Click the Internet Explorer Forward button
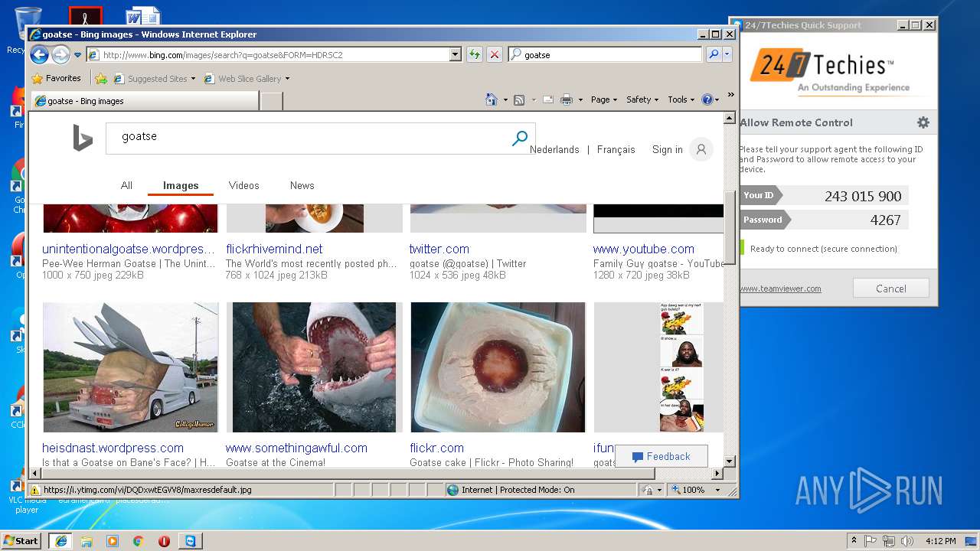Image resolution: width=980 pixels, height=551 pixels. (60, 54)
